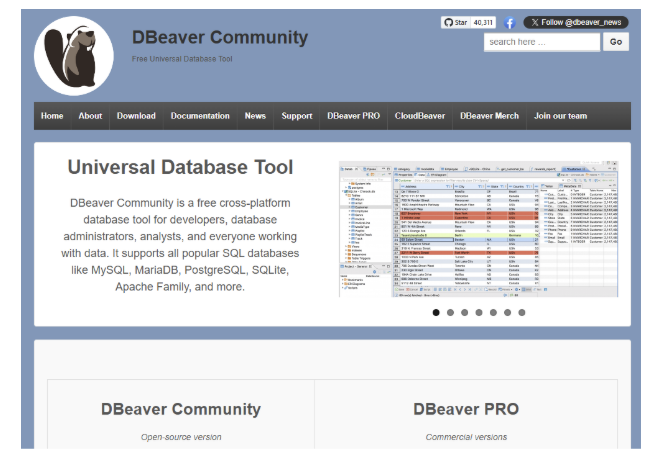Visit the DBeaver Merch menu link

(x=489, y=116)
